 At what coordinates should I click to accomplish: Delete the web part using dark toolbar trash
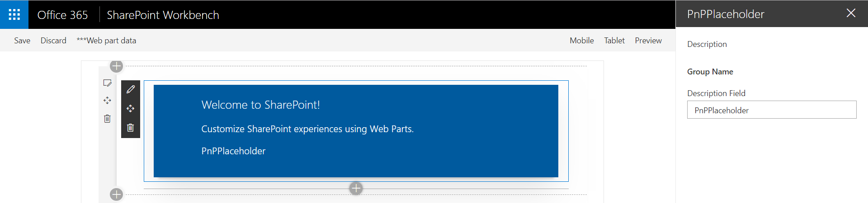pyautogui.click(x=131, y=128)
